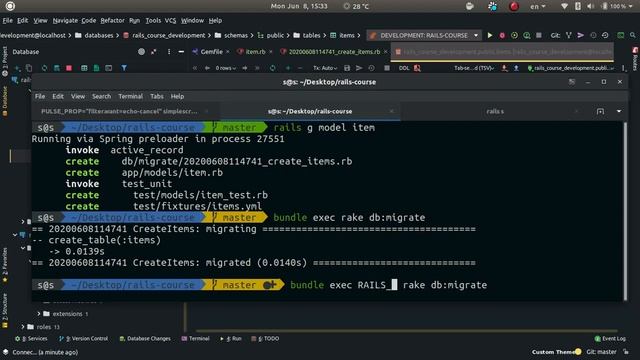The height and width of the screenshot is (360, 640).
Task: Open new tab icon in terminal window
Action: (x=600, y=111)
